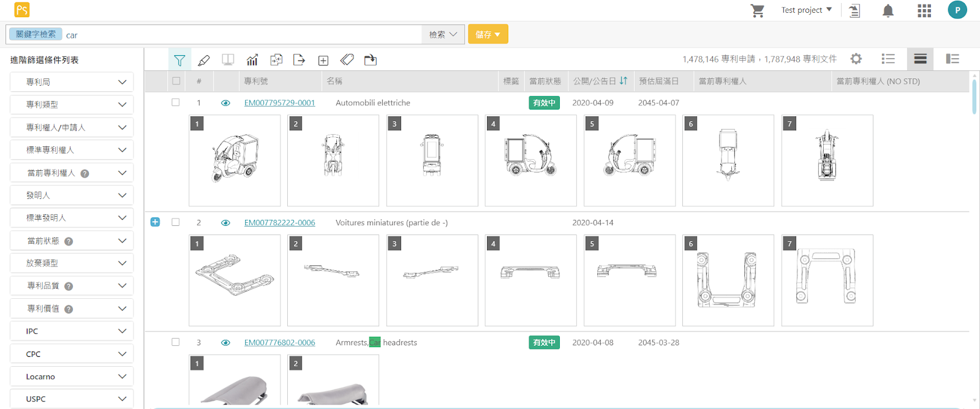Expand the 放棄類型 filter
The width and height of the screenshot is (980, 409).
72,263
